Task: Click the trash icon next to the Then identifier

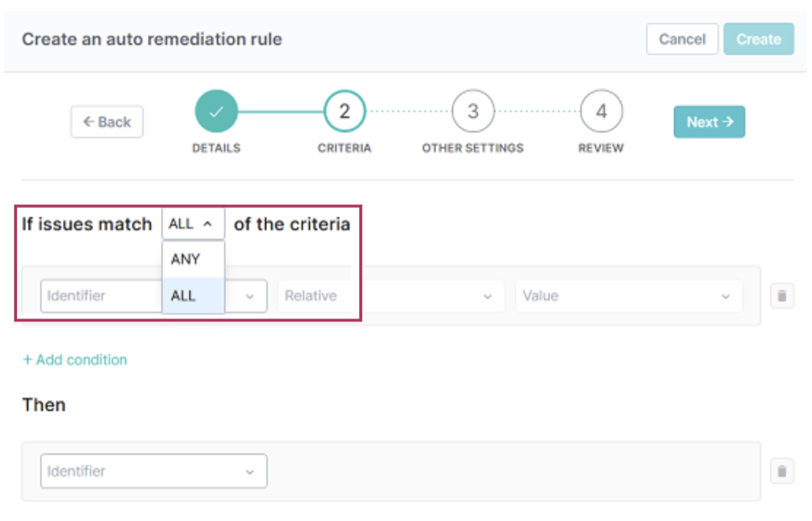Action: point(781,471)
